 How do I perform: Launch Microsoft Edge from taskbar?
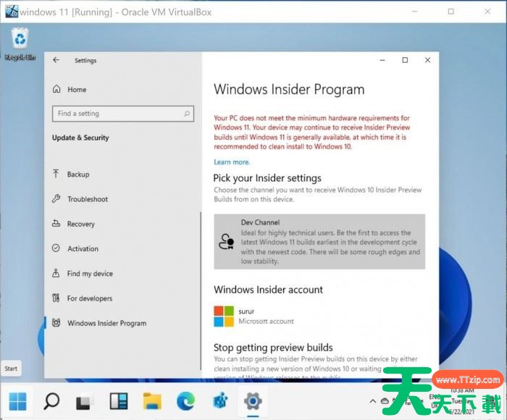click(186, 401)
